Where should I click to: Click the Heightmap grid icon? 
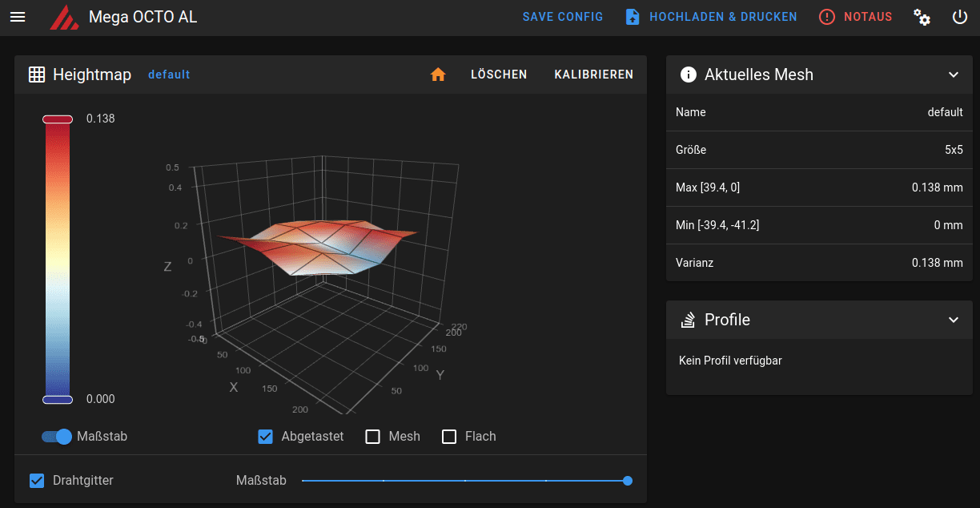pos(37,75)
